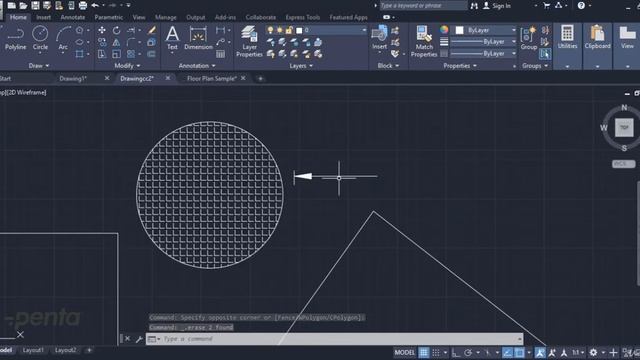
Task: Click the Group tool icon
Action: pos(529,38)
